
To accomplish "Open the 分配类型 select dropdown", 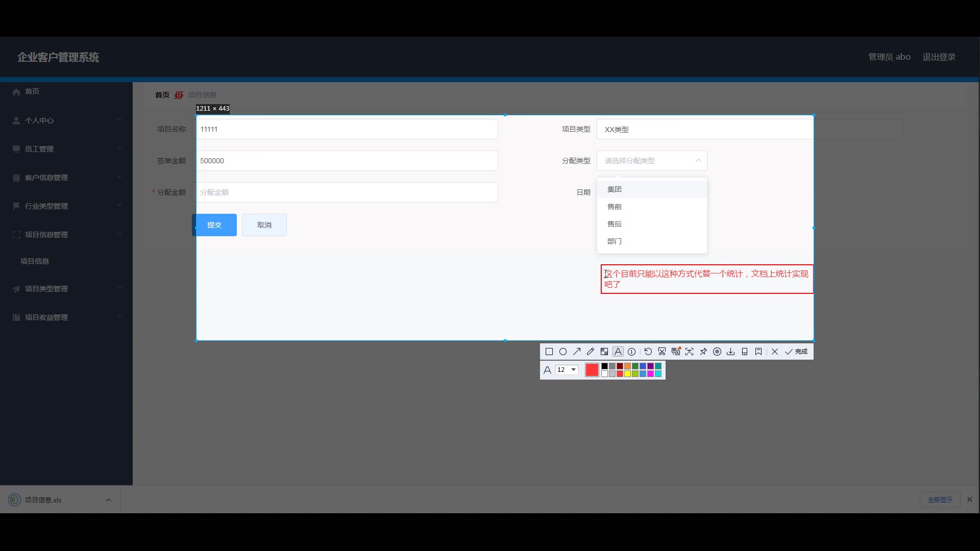I will [652, 161].
